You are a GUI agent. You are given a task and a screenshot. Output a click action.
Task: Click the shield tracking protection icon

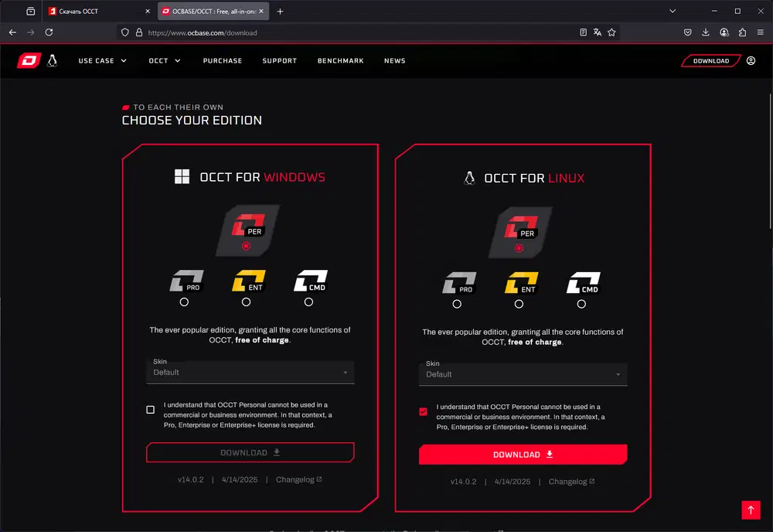point(124,32)
